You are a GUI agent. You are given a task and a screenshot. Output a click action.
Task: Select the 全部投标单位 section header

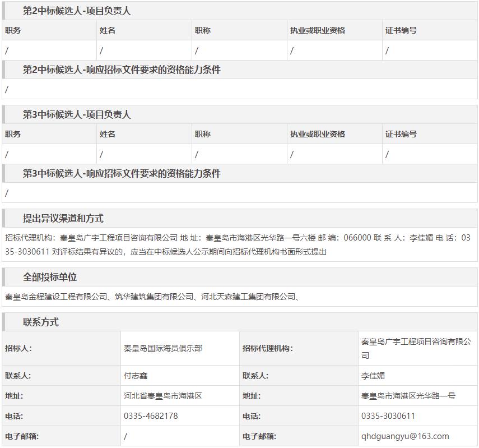click(x=50, y=278)
